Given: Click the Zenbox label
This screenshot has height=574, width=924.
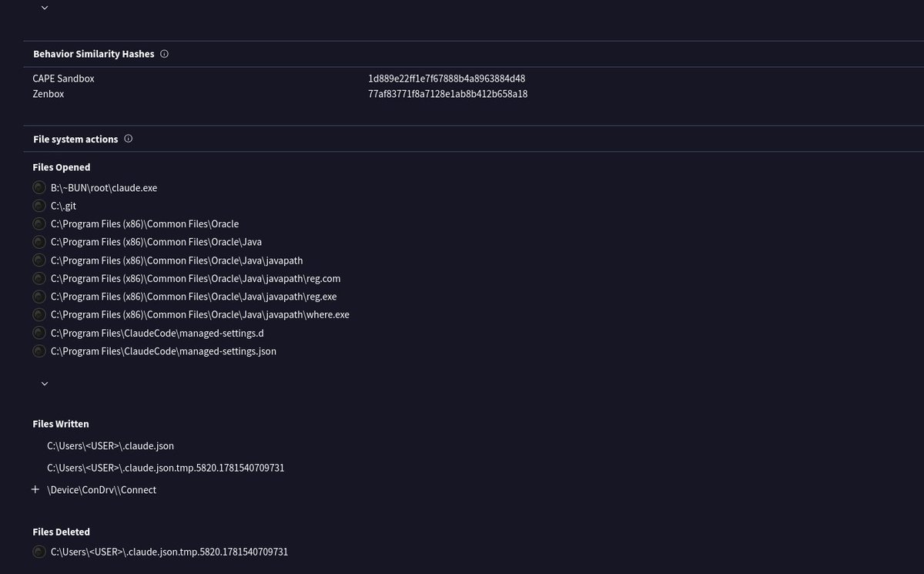Looking at the screenshot, I should click(48, 94).
